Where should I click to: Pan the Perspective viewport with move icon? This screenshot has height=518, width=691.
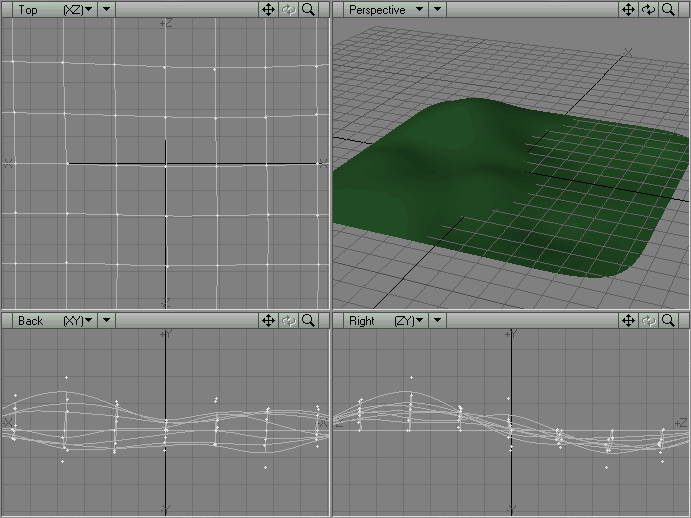pos(628,9)
